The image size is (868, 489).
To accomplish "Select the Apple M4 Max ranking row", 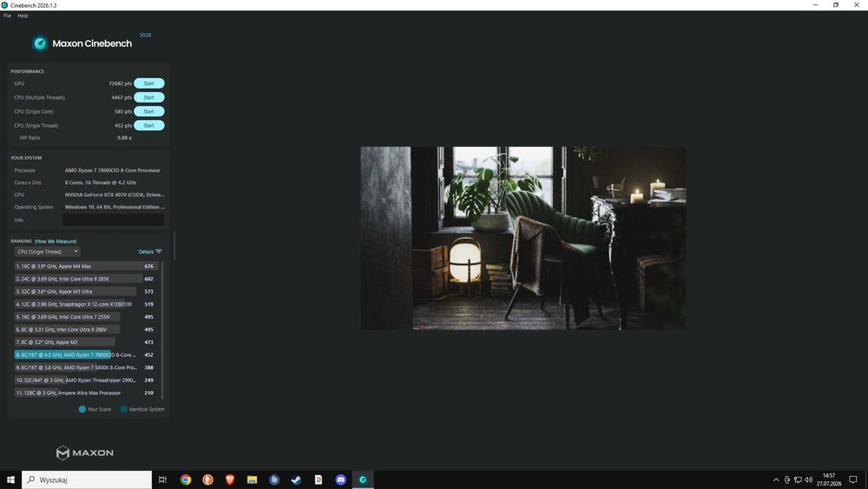I will click(86, 267).
